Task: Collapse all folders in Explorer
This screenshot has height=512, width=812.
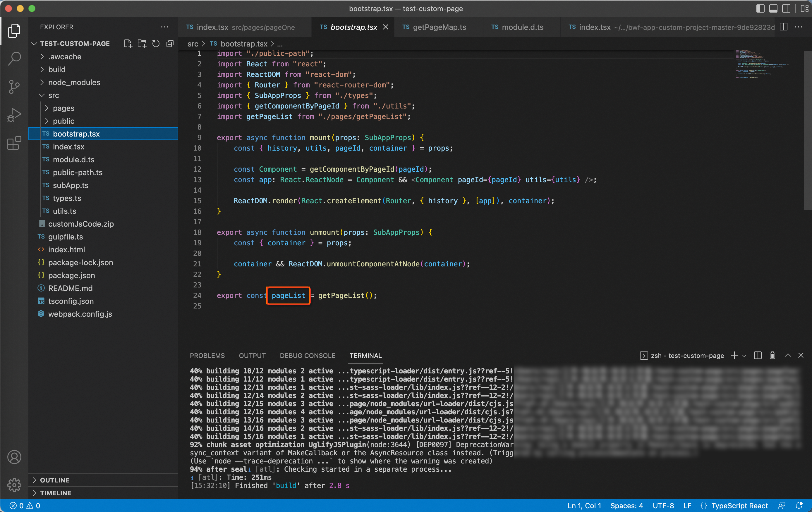Action: [x=170, y=44]
